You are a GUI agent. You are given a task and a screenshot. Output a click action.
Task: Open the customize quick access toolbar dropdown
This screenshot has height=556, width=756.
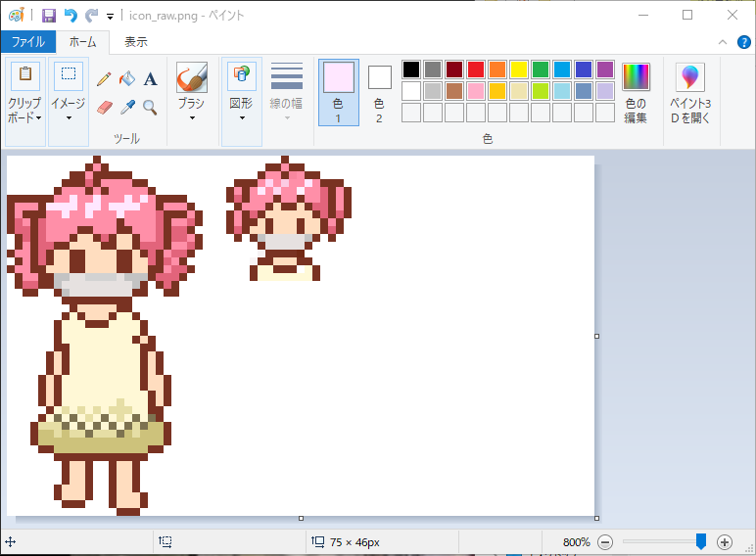pos(110,17)
